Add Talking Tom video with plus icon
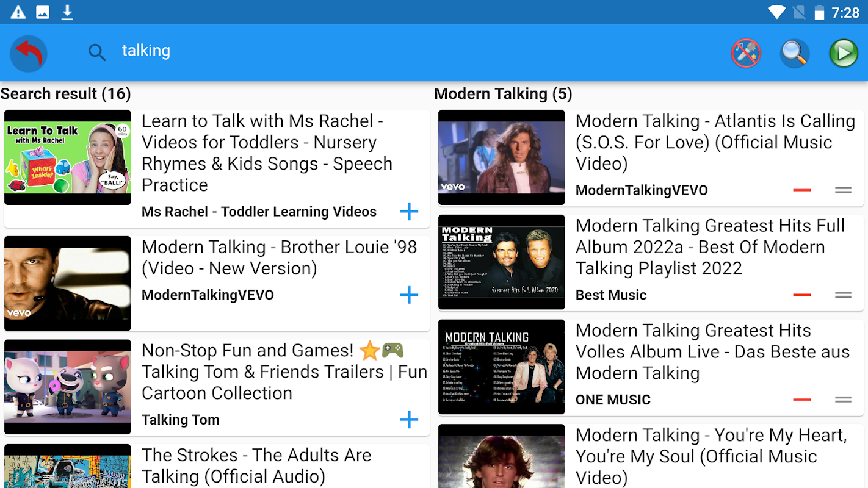The image size is (868, 488). [409, 420]
